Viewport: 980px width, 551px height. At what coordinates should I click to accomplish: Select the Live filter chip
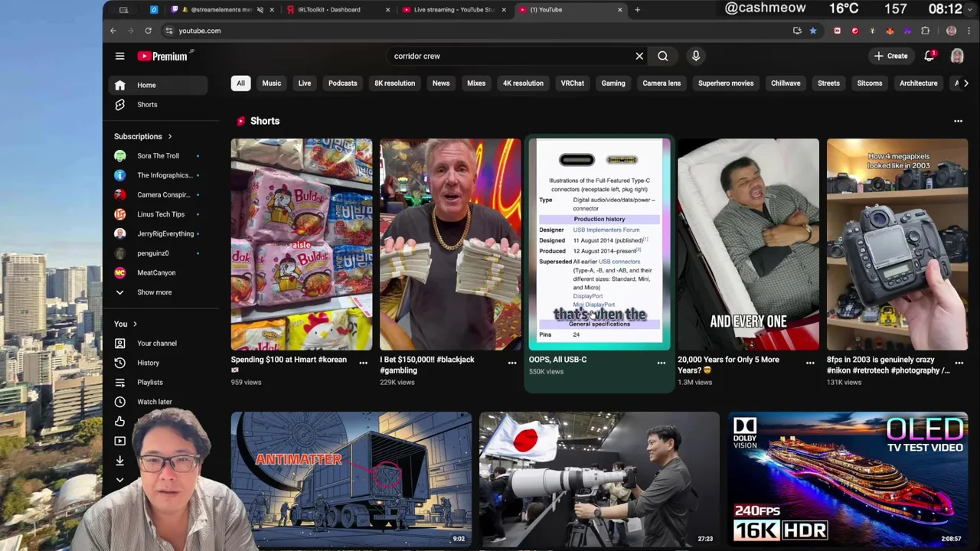coord(305,83)
